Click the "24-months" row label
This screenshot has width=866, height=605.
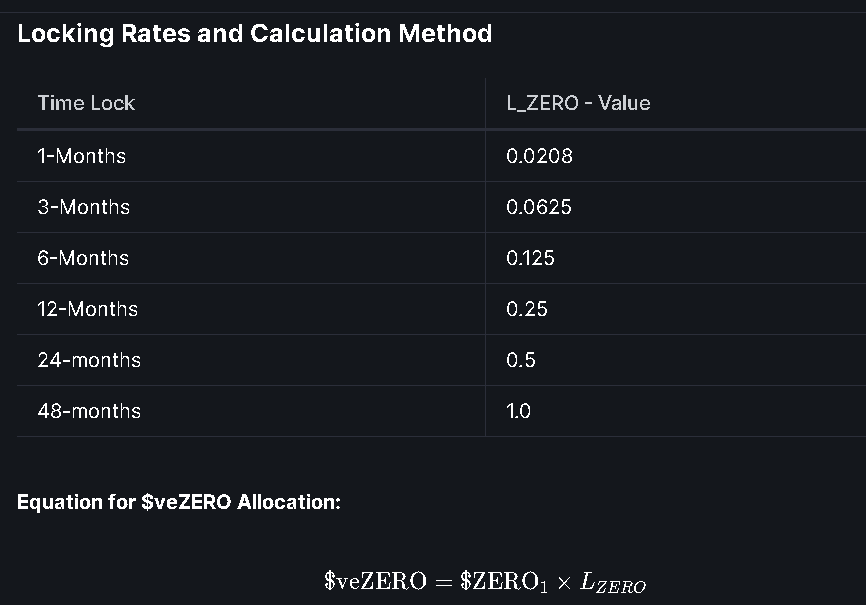(89, 360)
